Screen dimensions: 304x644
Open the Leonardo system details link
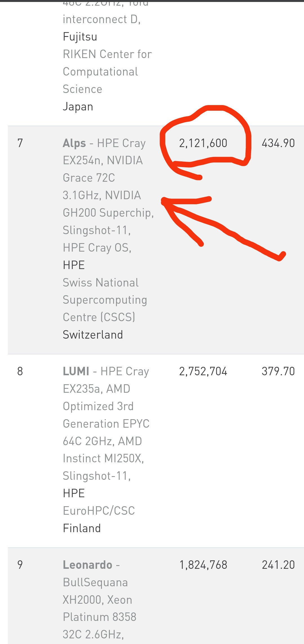coord(88,565)
